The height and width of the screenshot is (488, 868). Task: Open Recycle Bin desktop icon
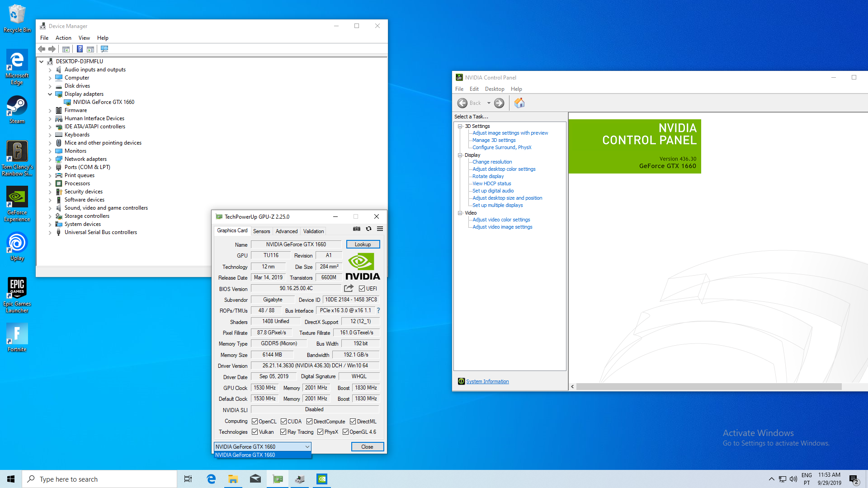coord(17,19)
